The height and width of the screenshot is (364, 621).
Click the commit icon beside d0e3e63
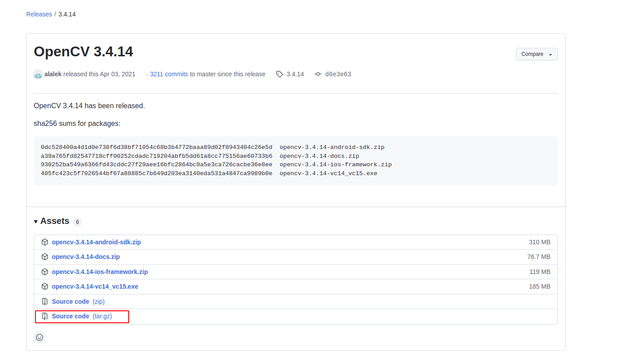tap(318, 74)
